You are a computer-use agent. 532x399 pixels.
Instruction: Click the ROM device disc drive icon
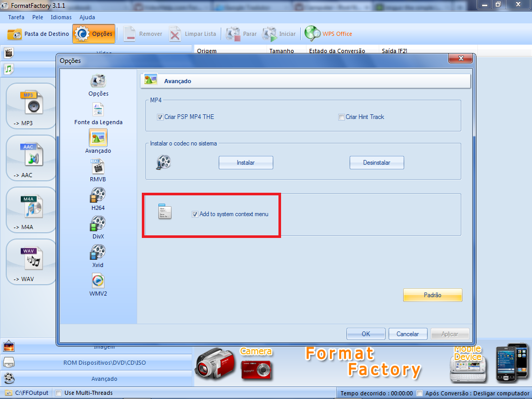[x=9, y=363]
